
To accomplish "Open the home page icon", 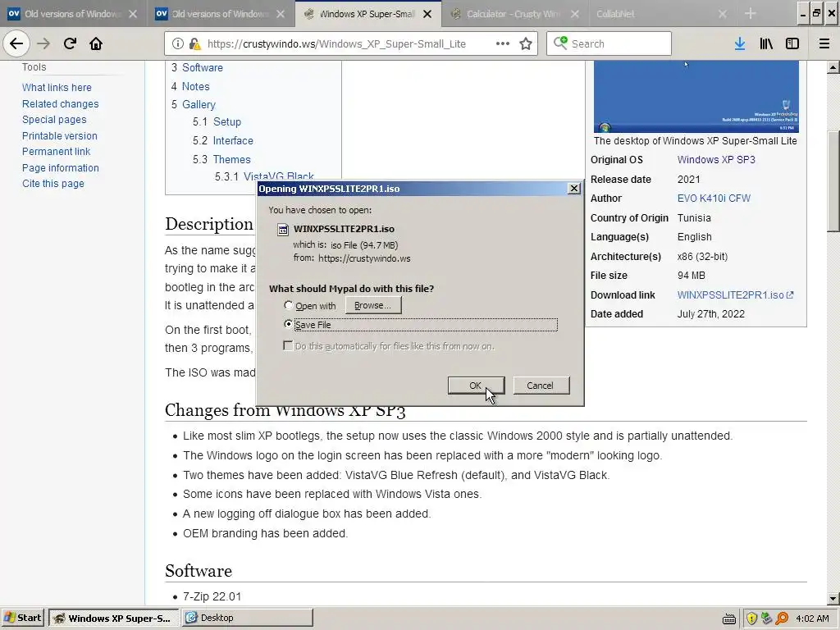I will pos(96,43).
